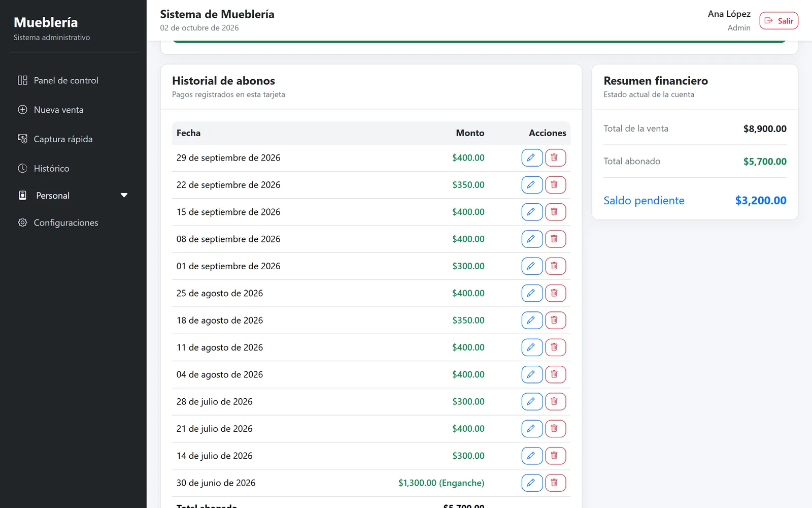
Task: Edit the 04 de agosto de 2026 payment
Action: coord(532,374)
